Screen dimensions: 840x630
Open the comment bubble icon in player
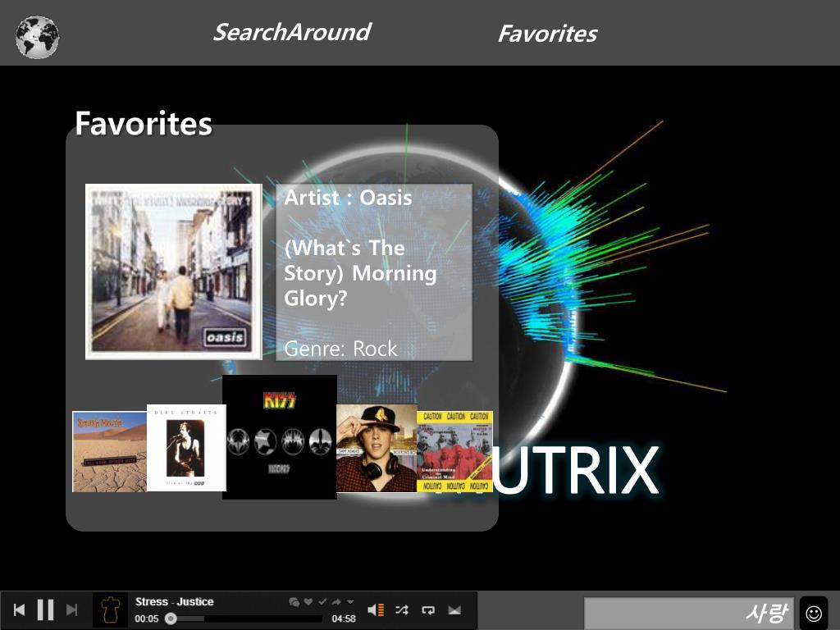tap(294, 602)
